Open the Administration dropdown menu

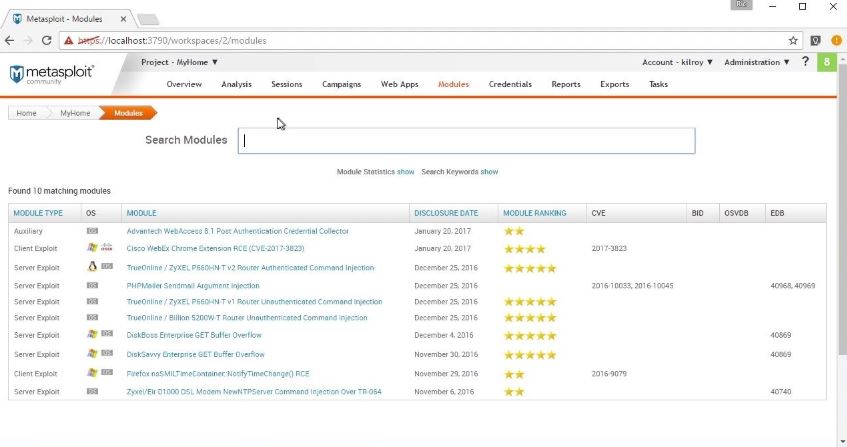757,62
